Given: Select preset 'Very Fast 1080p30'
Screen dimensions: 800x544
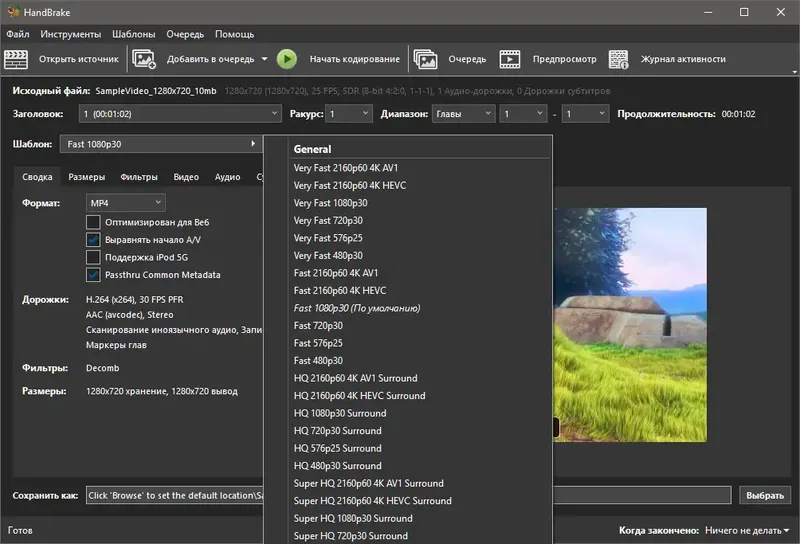Looking at the screenshot, I should [x=330, y=203].
